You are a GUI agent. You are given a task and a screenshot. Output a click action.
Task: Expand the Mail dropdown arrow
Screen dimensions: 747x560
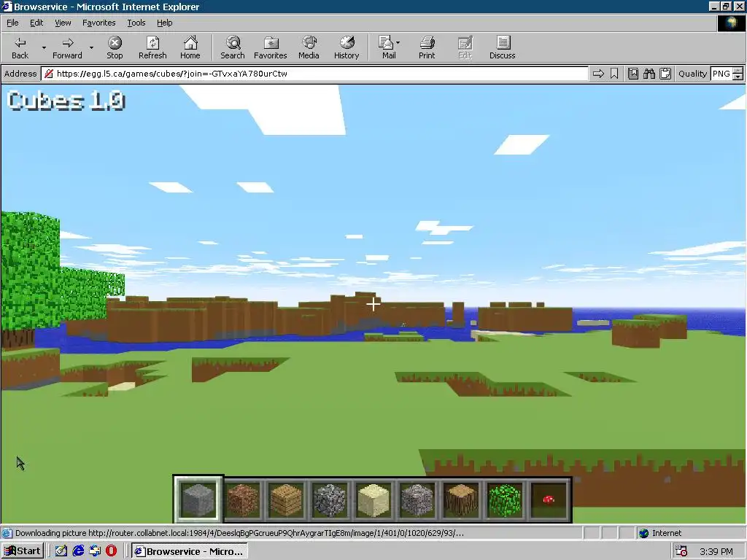coord(398,42)
